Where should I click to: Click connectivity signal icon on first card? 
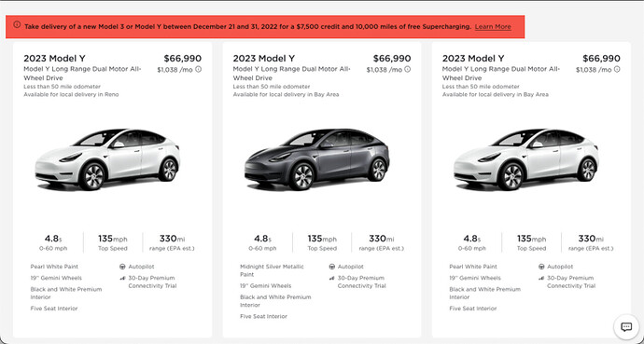point(122,278)
